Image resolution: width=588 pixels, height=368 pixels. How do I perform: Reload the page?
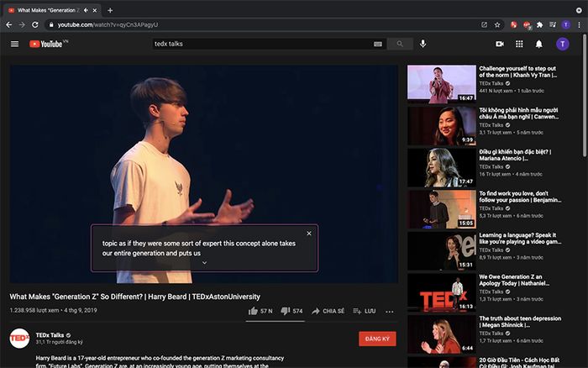coord(35,24)
